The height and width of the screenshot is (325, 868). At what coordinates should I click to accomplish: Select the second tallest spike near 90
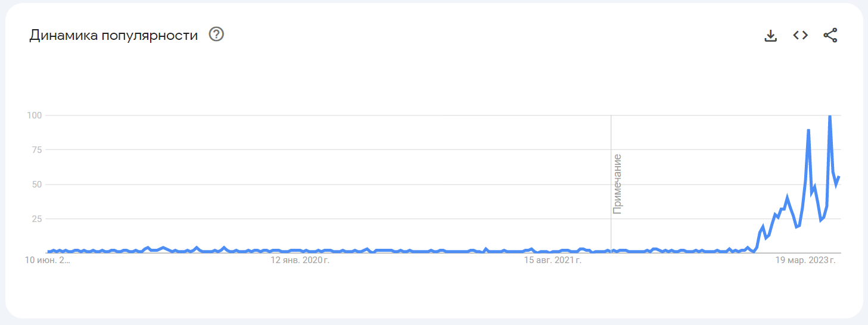pos(808,130)
